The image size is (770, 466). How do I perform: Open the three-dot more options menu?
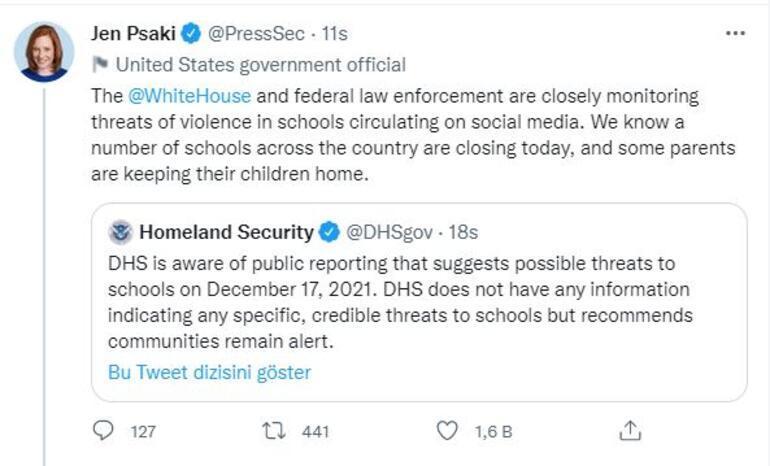pos(735,33)
